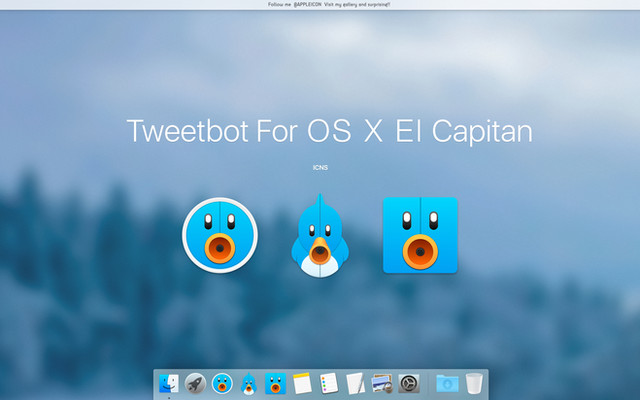Open TextEdit app in dock

(x=355, y=383)
